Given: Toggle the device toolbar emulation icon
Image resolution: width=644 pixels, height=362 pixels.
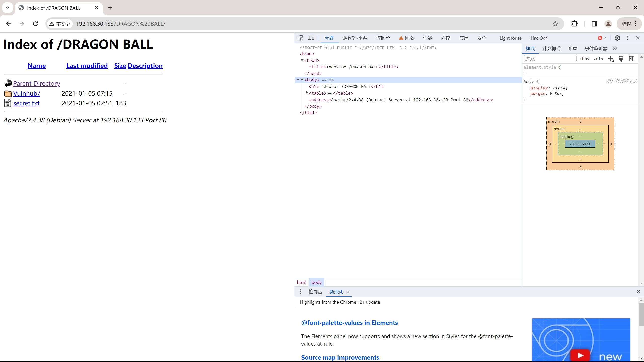Looking at the screenshot, I should coord(311,38).
